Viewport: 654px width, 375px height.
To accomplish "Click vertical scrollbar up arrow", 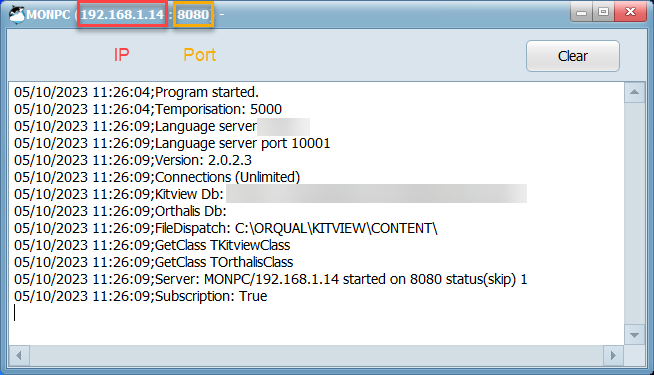I will [x=634, y=92].
